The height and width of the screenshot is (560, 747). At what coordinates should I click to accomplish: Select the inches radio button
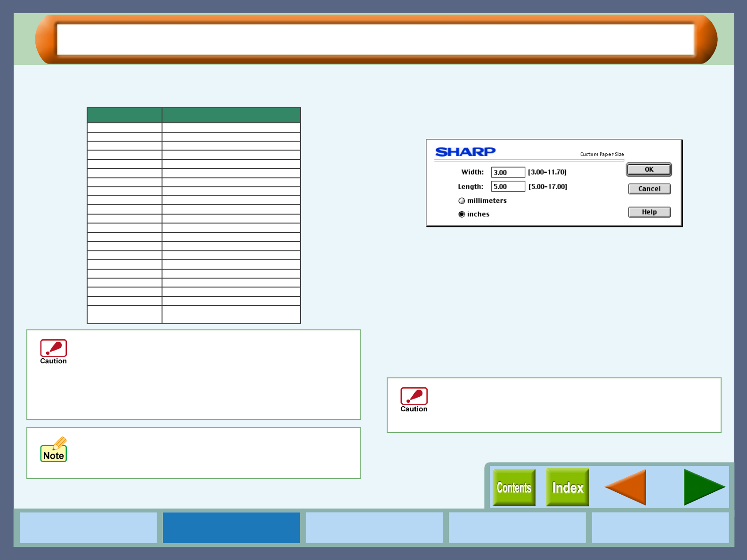[x=462, y=214]
